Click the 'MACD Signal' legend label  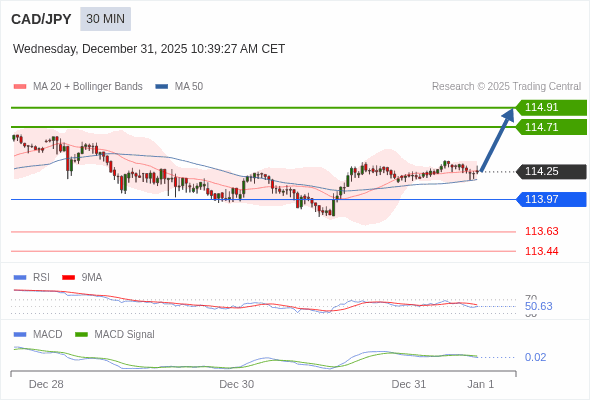point(124,335)
